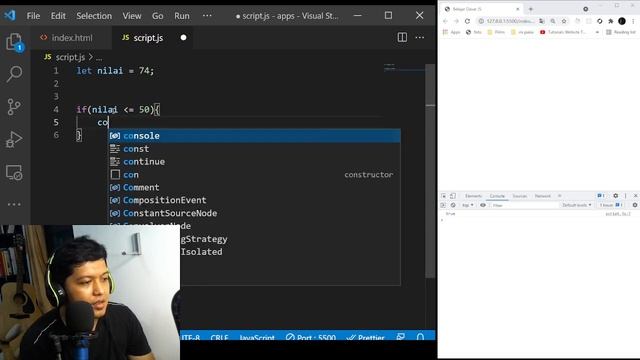Open the browser profile avatar
Viewport: 640px width, 360px height.
click(x=622, y=21)
